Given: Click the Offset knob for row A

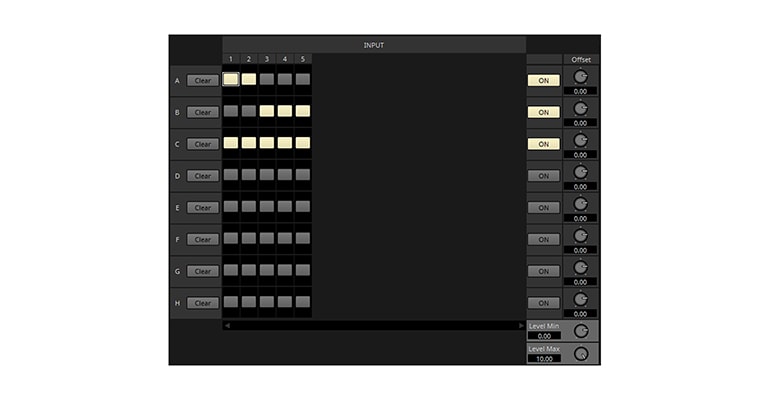Looking at the screenshot, I should (x=581, y=75).
